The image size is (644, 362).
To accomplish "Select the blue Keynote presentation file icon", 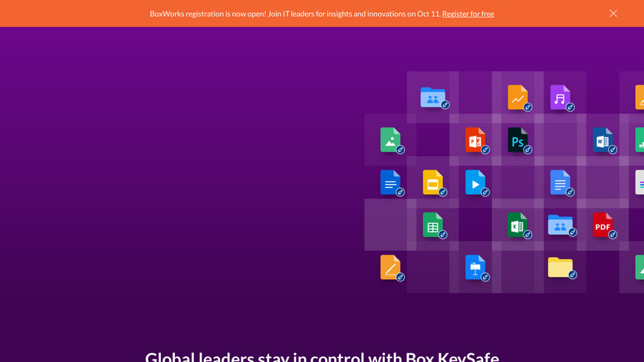I will 475,268.
